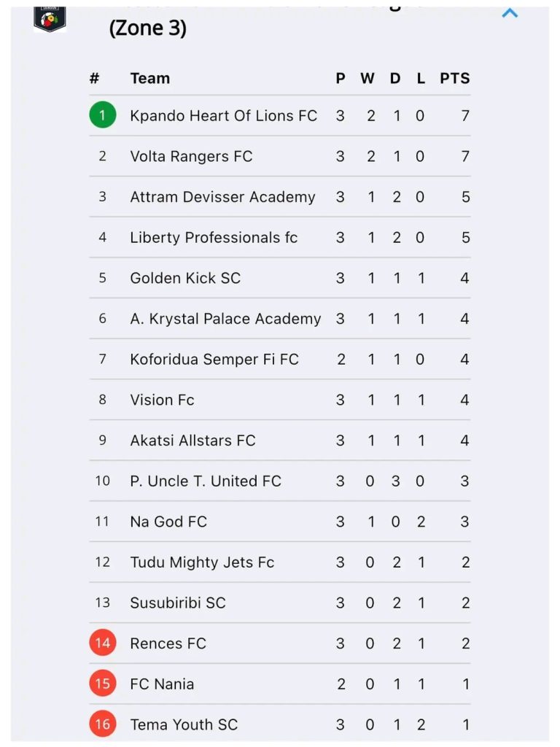This screenshot has width=560, height=747.
Task: Open Tema Youth SC row
Action: [x=280, y=724]
